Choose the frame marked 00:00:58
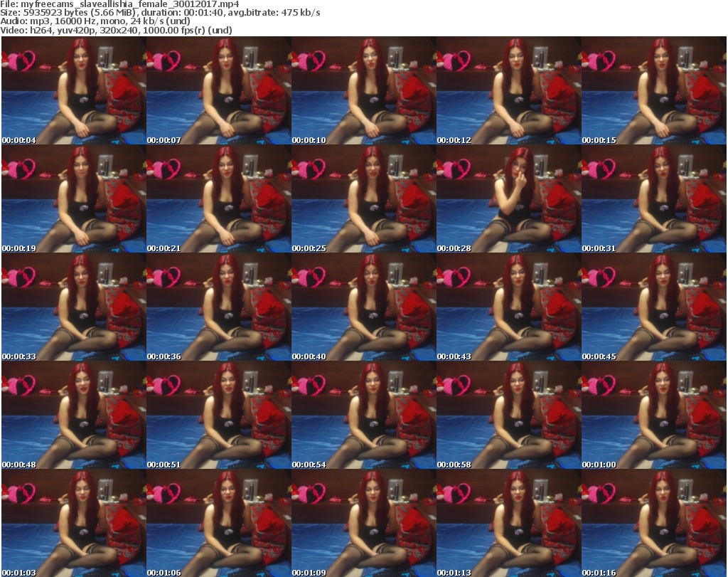 (x=508, y=415)
